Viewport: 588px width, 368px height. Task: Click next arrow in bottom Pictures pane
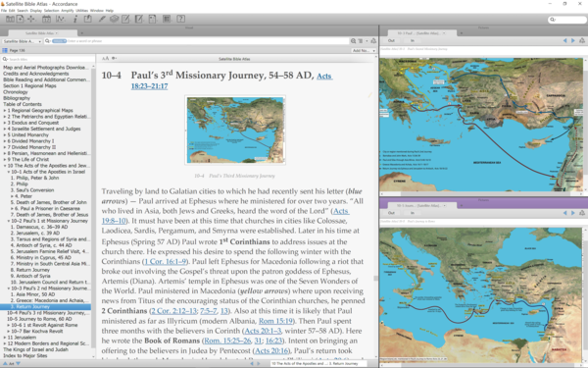coord(573,213)
